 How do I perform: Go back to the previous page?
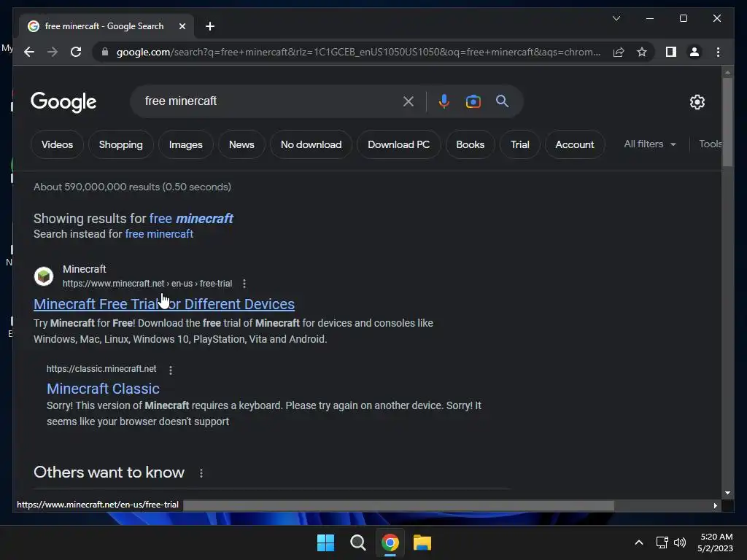click(29, 52)
